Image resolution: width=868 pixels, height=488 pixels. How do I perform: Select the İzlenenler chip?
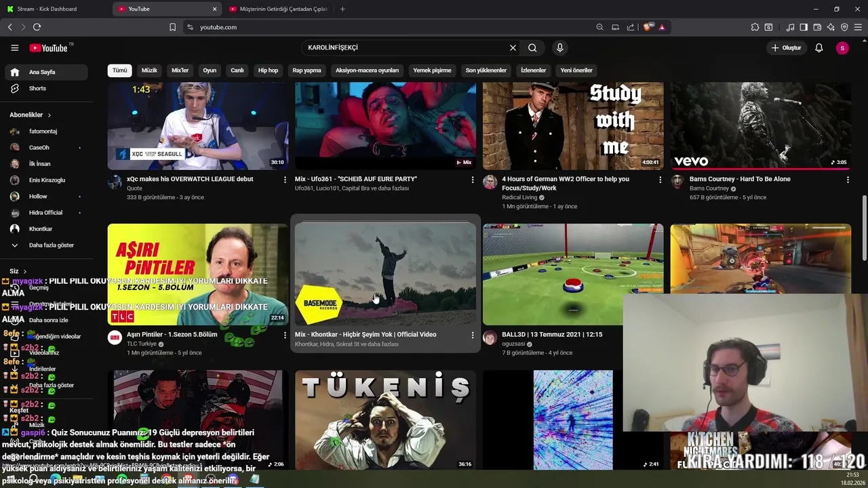tap(533, 70)
